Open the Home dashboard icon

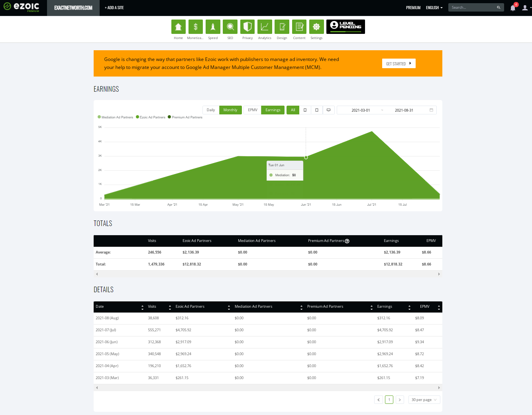pos(178,27)
